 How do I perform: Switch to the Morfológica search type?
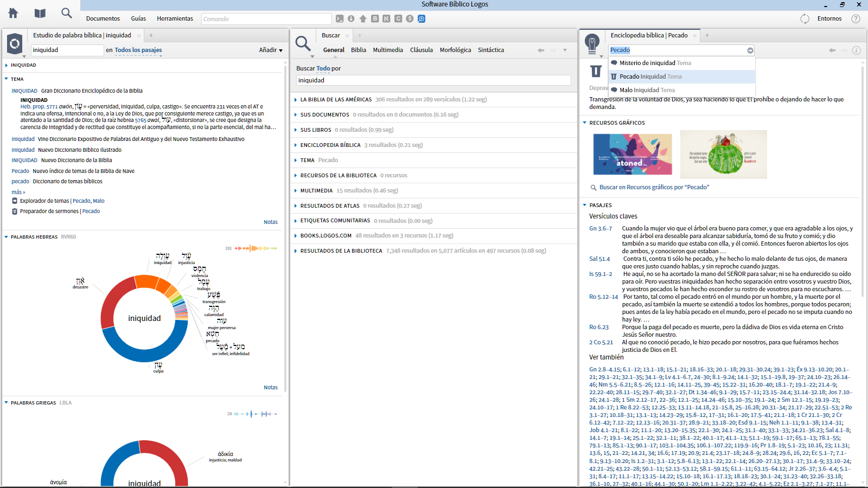pos(455,50)
